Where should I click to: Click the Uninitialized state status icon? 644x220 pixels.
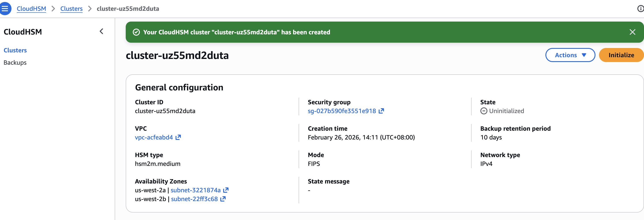(484, 111)
